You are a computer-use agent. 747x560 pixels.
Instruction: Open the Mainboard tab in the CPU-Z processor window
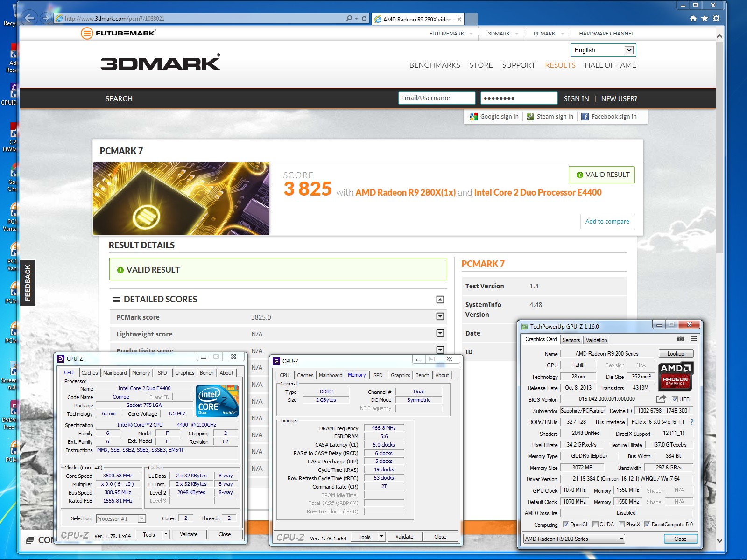[115, 373]
